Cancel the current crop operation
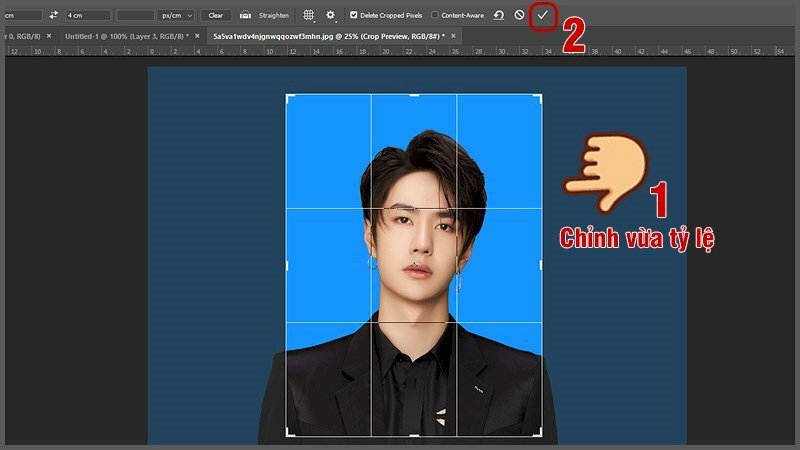The height and width of the screenshot is (450, 800). tap(519, 15)
